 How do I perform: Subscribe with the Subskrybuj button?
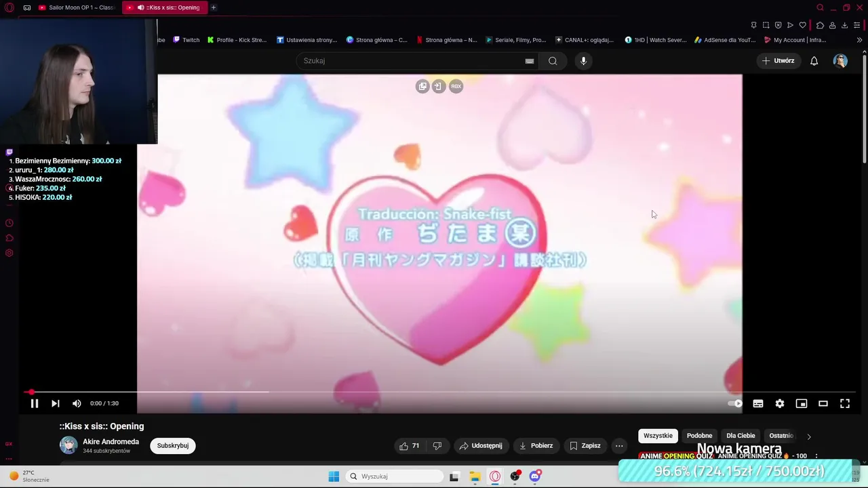[173, 445]
